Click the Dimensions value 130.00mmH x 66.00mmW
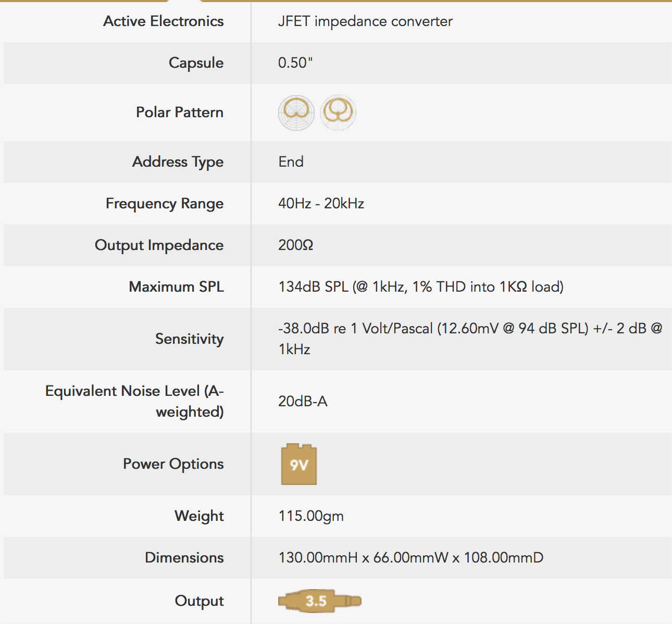Image resolution: width=672 pixels, height=624 pixels. tap(411, 558)
